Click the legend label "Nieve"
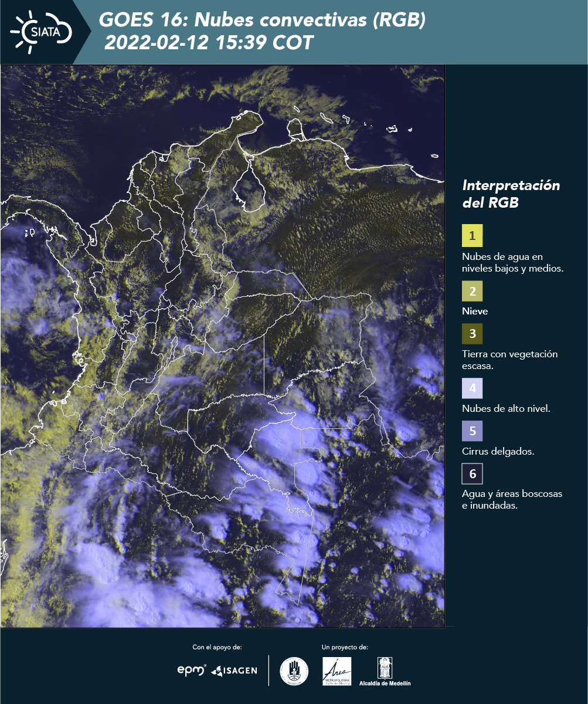 click(x=475, y=311)
